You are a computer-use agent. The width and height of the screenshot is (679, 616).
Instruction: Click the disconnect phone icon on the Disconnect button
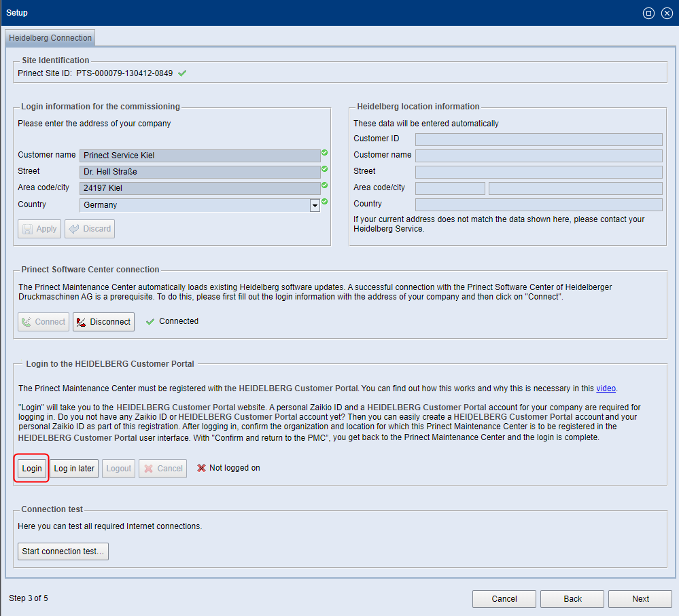point(80,321)
